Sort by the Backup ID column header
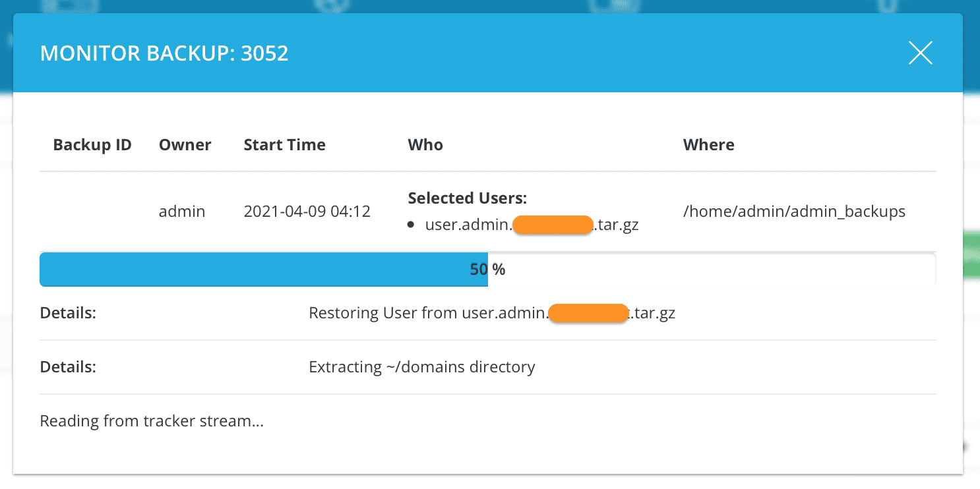 click(x=92, y=144)
